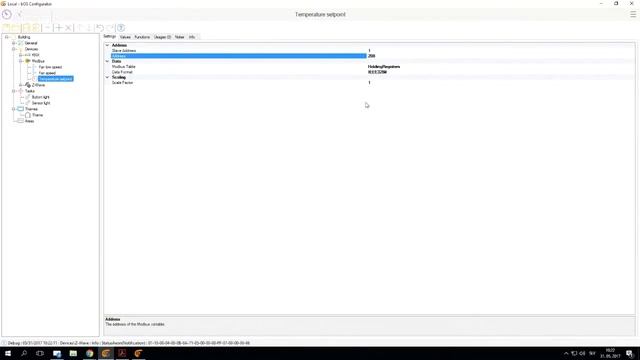Click the move up arrow toolbar icon

(x=80, y=28)
